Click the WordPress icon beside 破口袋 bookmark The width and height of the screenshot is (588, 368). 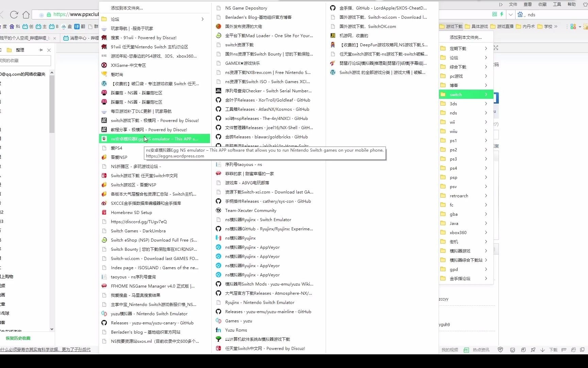point(104,83)
